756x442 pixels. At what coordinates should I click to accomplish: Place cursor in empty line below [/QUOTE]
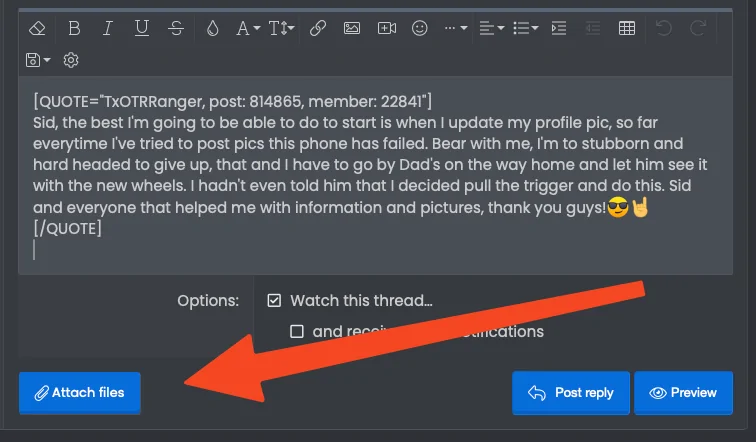(x=376, y=250)
